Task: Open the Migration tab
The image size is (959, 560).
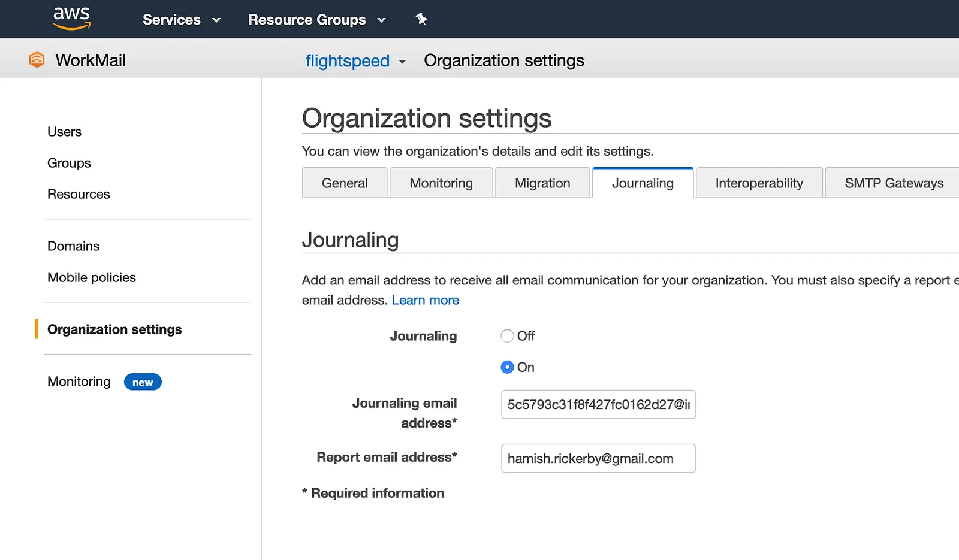Action: point(542,183)
